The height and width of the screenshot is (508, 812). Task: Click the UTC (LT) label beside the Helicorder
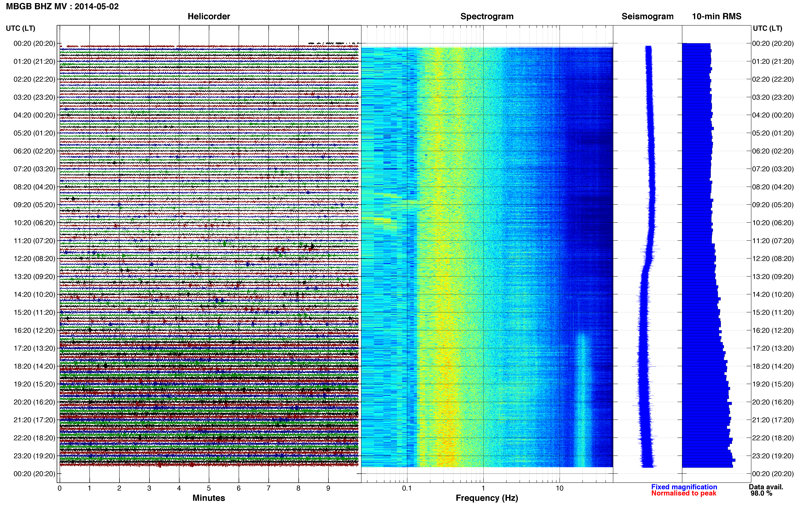21,28
